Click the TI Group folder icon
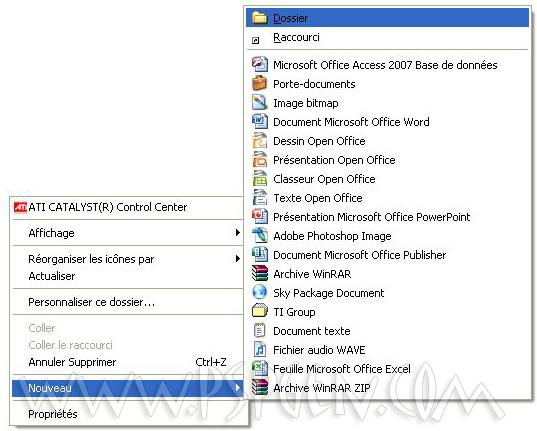This screenshot has width=537, height=431. (x=260, y=311)
